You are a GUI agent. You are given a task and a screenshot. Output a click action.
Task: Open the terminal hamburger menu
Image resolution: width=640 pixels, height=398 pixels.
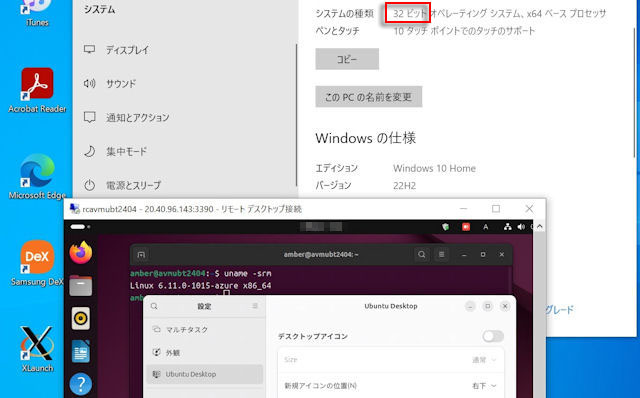[x=442, y=255]
